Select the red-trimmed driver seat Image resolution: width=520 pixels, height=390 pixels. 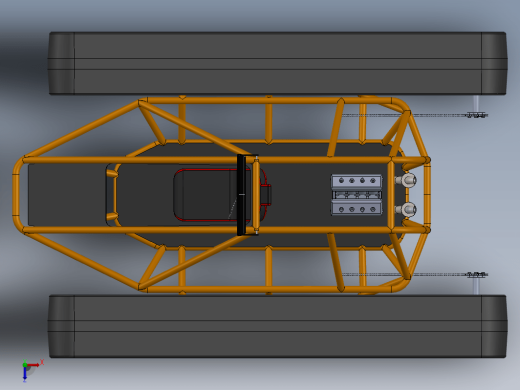coord(222,195)
